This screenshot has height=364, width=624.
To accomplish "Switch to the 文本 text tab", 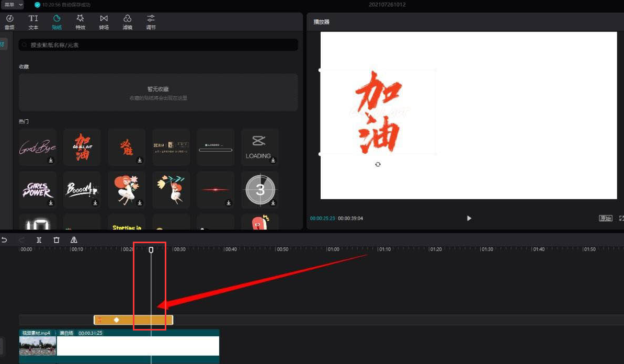I will 33,22.
